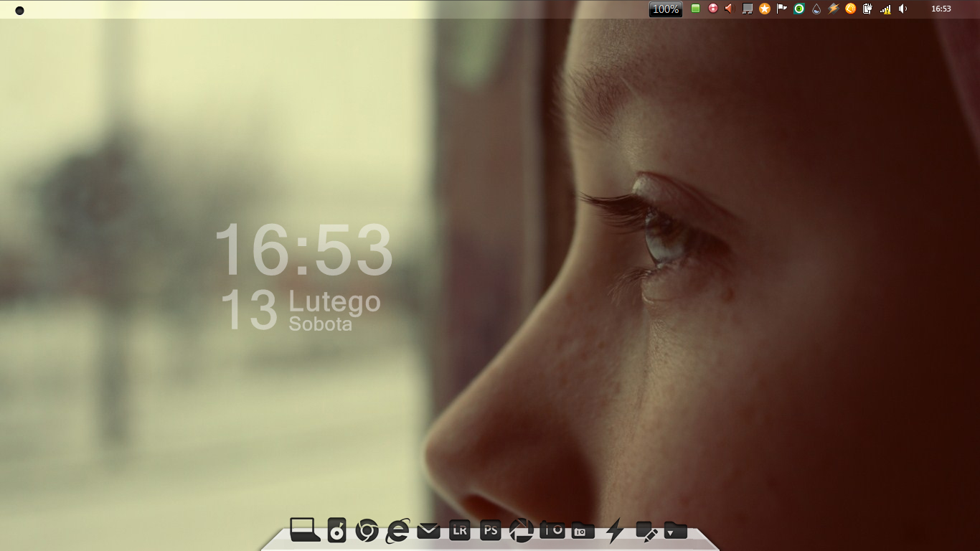The height and width of the screenshot is (551, 980).
Task: Launch the music player dock icon
Action: pos(336,530)
